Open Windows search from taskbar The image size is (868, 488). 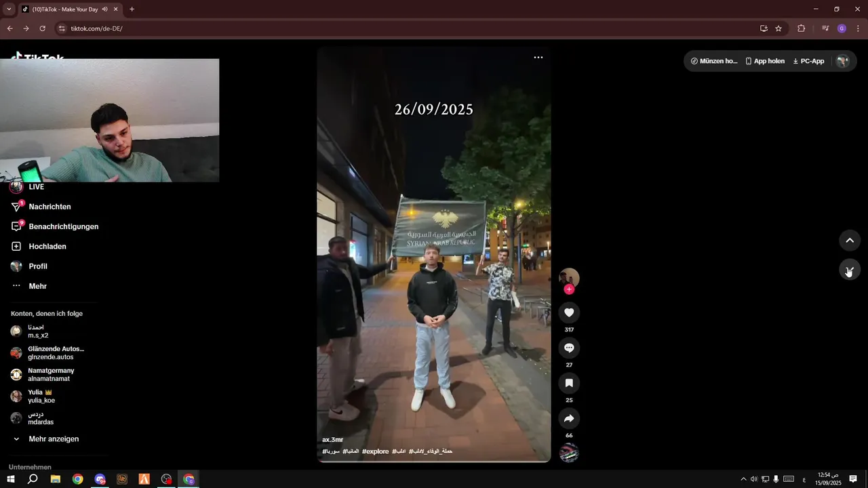click(x=33, y=479)
